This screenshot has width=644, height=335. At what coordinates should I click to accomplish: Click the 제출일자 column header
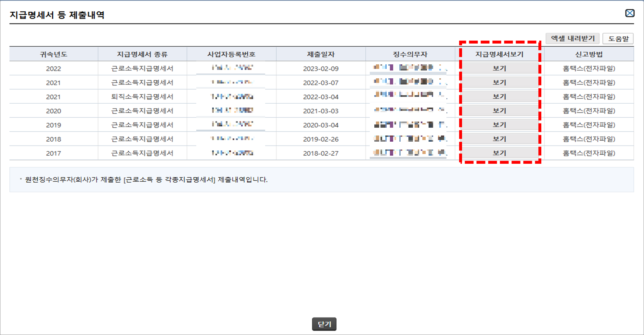tap(321, 54)
